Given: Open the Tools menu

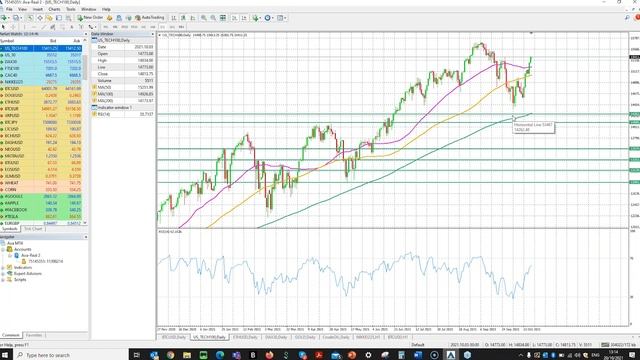Looking at the screenshot, I should click(71, 9).
